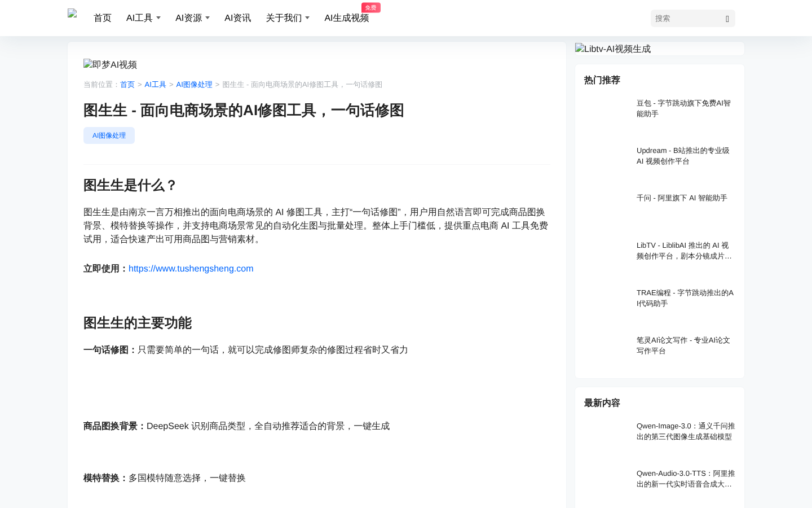This screenshot has width=812, height=508.
Task: Open the AI工具 navigation menu
Action: pyautogui.click(x=139, y=18)
